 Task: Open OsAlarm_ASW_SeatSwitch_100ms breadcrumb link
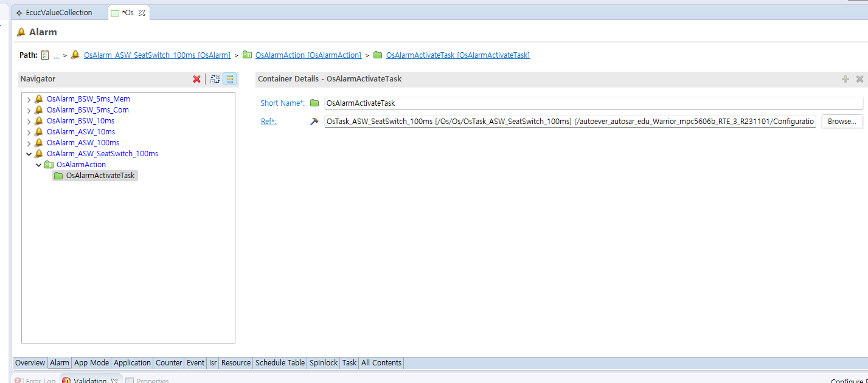click(157, 55)
